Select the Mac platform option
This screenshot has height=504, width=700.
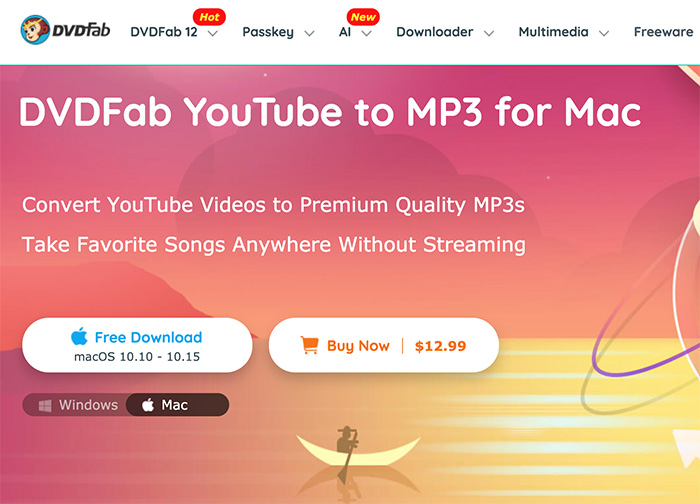pyautogui.click(x=178, y=405)
